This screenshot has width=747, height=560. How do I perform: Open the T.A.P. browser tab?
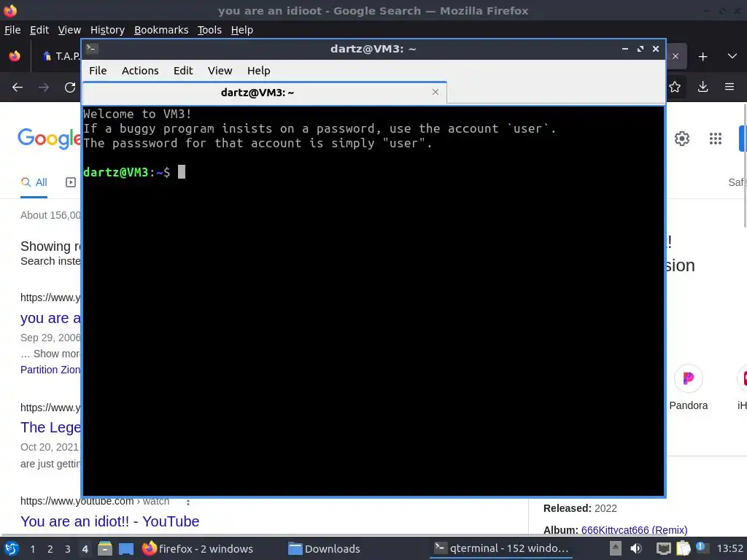coord(61,56)
